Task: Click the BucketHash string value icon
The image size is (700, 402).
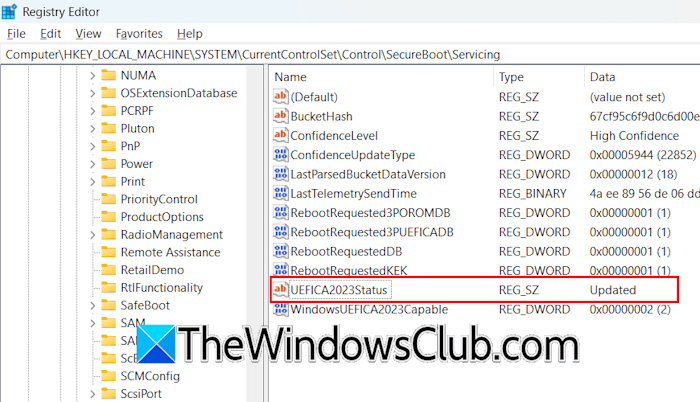Action: pos(280,116)
